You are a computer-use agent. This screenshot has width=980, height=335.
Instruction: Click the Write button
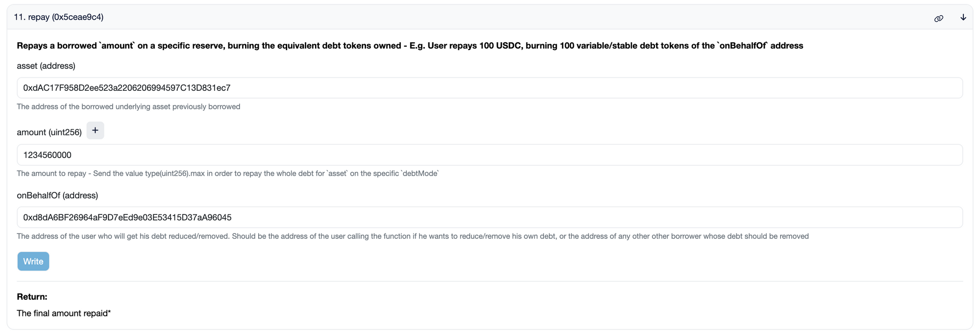(x=33, y=261)
